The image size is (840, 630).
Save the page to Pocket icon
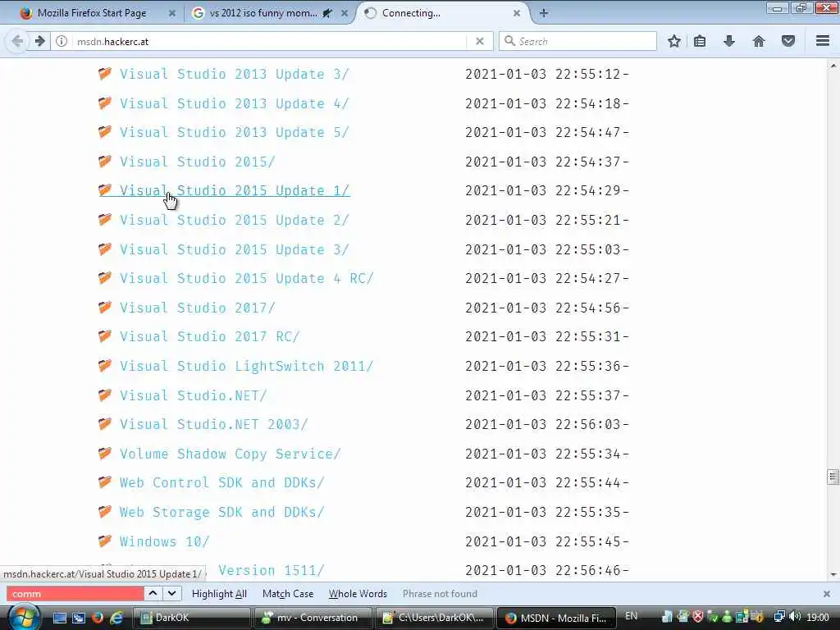pyautogui.click(x=788, y=41)
